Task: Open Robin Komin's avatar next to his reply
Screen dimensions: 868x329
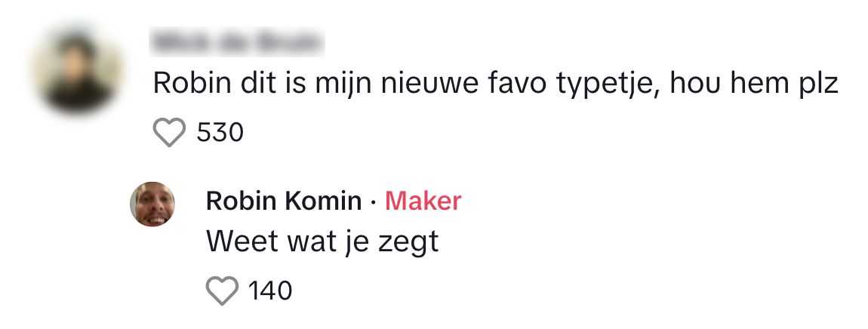Action: coord(153,204)
